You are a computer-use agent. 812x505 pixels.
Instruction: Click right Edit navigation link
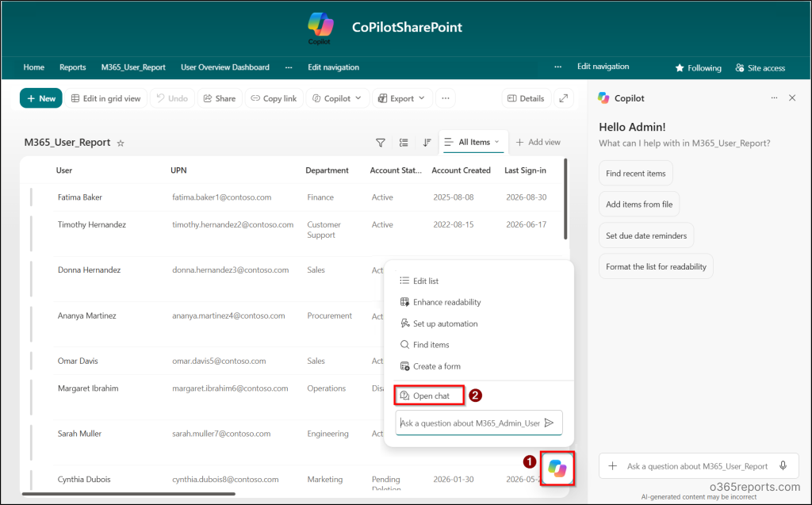[603, 67]
